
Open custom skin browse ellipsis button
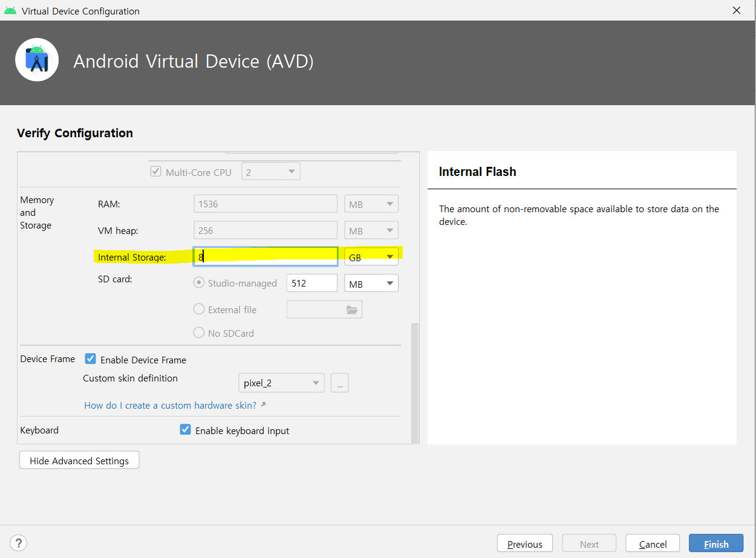tap(340, 383)
